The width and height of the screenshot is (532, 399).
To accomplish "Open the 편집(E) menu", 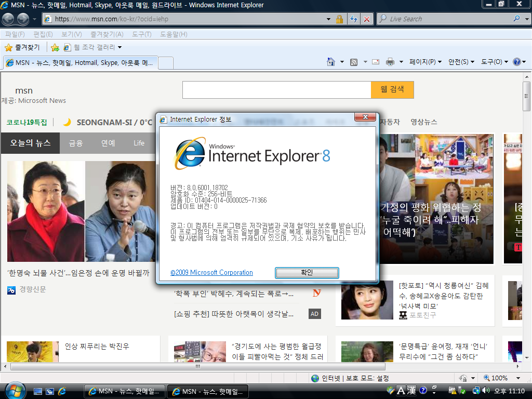I will tap(43, 34).
